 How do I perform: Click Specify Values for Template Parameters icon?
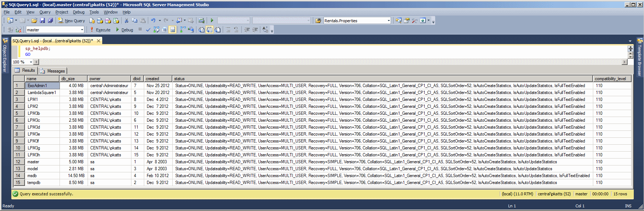pos(265,30)
